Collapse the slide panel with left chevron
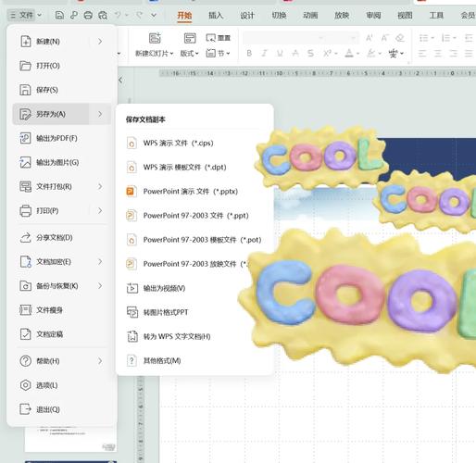Viewport: 476px width, 463px height. point(120,81)
